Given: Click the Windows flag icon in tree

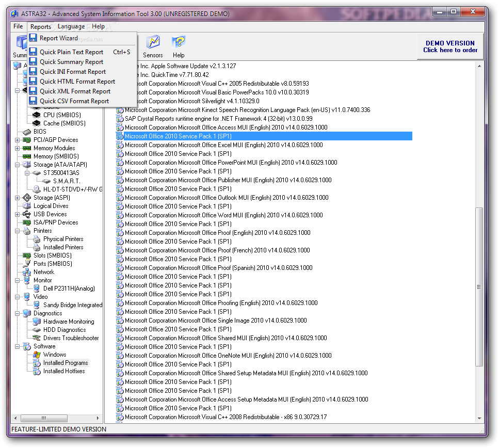Looking at the screenshot, I should (x=37, y=355).
